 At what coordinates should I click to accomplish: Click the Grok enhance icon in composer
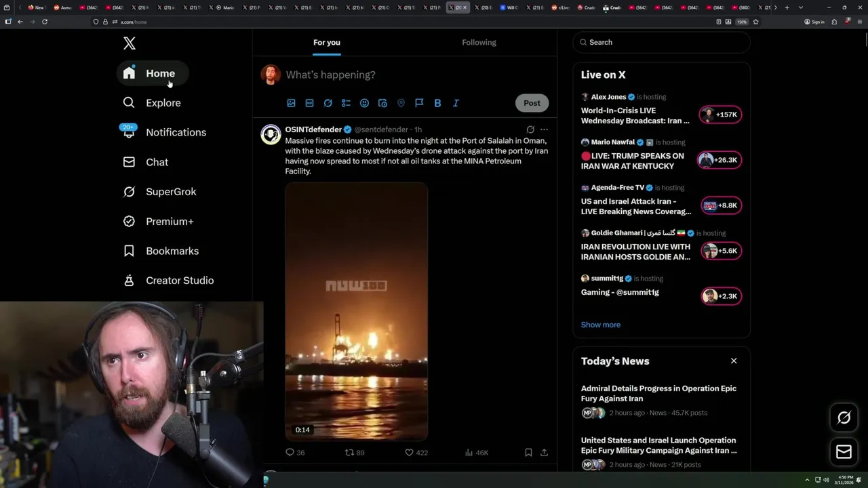328,103
